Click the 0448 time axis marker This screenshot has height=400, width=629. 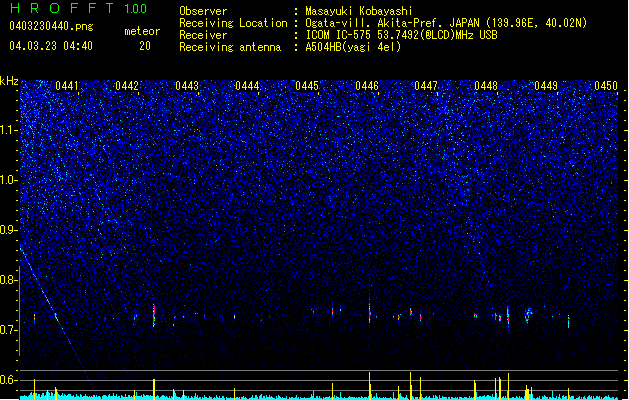486,86
